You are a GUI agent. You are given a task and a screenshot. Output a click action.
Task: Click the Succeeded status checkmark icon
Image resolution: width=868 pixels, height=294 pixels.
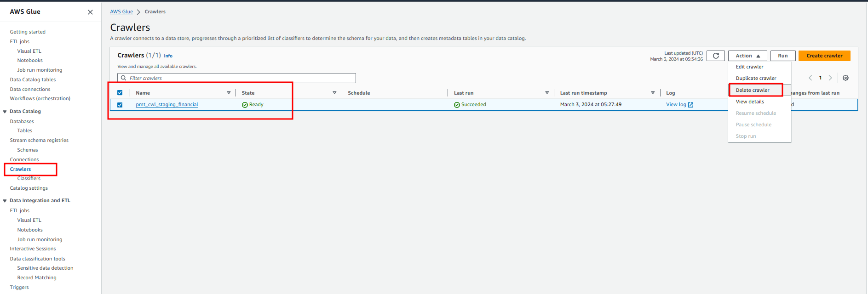pos(457,105)
